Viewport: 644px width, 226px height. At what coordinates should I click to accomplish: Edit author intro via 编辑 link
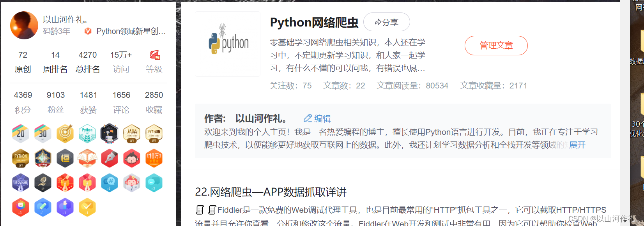tap(317, 118)
